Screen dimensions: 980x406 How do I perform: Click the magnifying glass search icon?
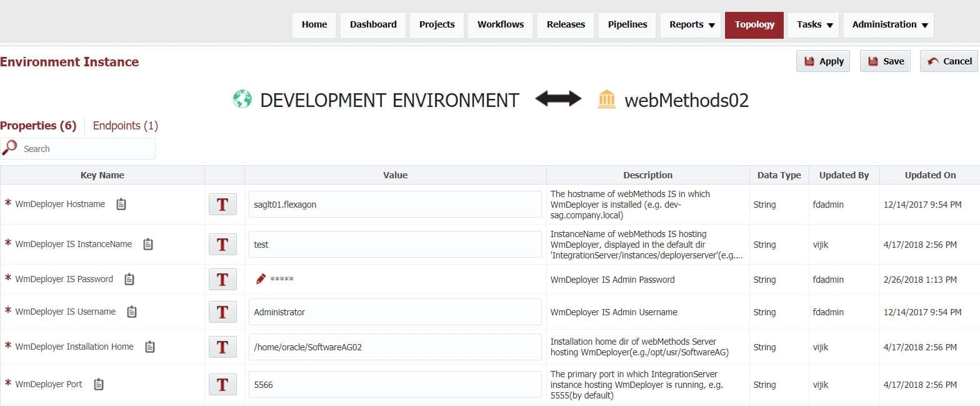(x=9, y=148)
